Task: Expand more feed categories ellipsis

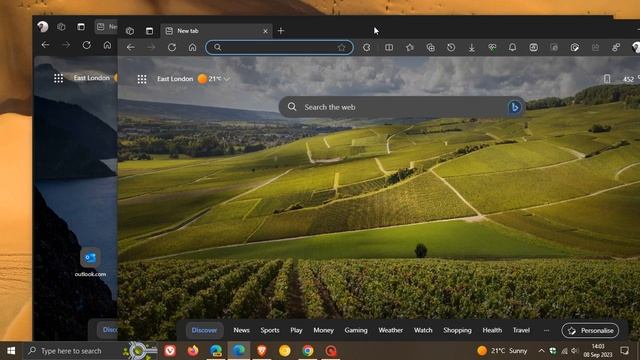Action: [x=546, y=330]
